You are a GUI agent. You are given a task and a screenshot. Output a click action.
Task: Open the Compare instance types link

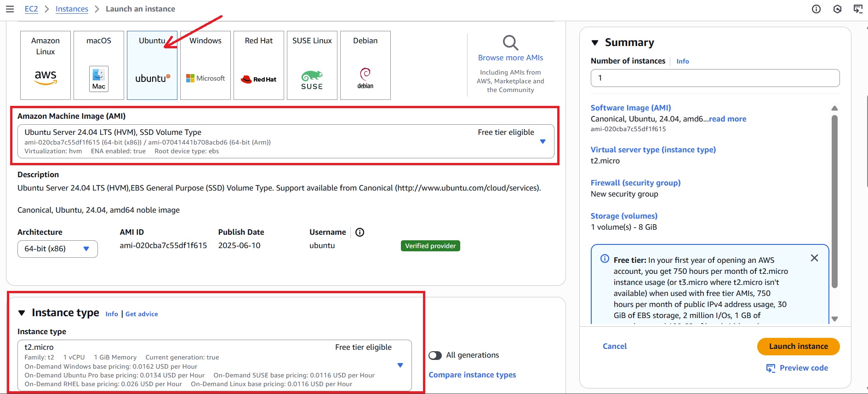point(472,375)
